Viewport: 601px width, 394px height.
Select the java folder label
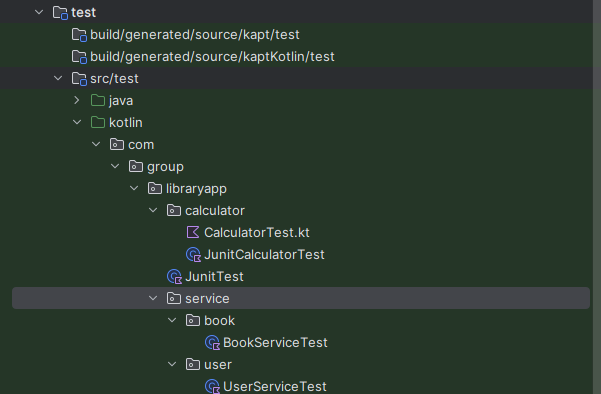[x=121, y=101]
